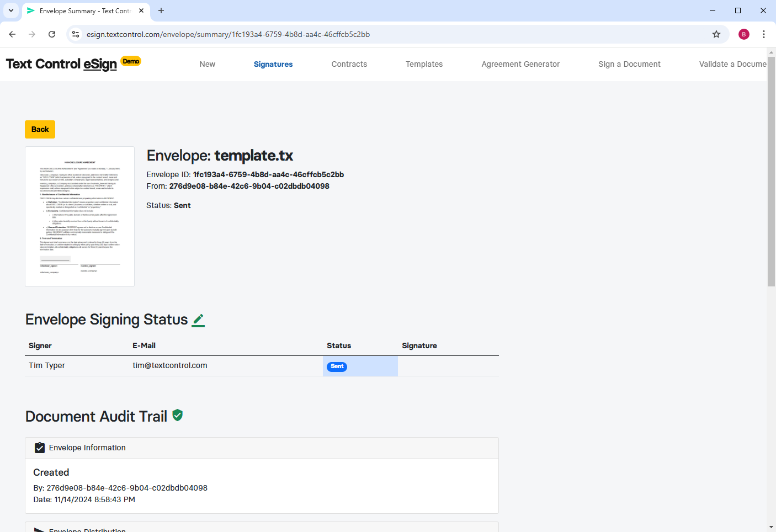Open the Templates menu item
This screenshot has height=532, width=776.
424,64
